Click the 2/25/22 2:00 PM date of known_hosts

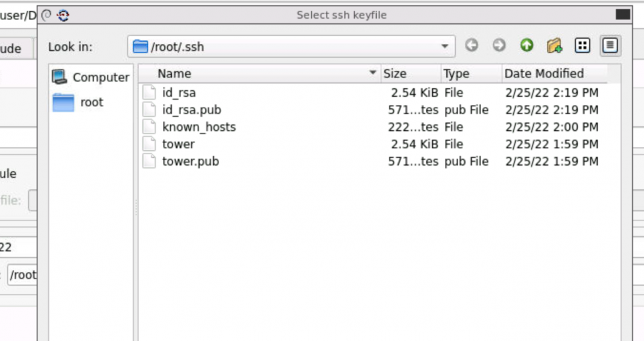click(x=552, y=127)
